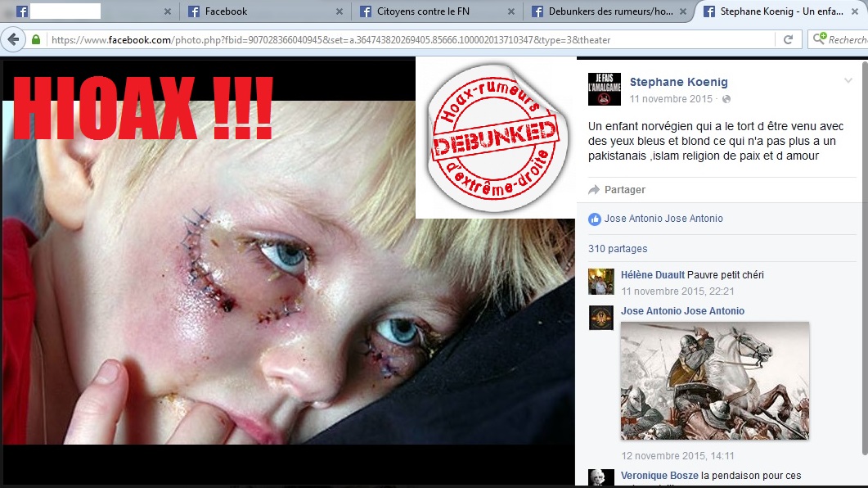Click the Veronique Bosze commenter name
Viewport: 868px width, 488px height.
[659, 476]
